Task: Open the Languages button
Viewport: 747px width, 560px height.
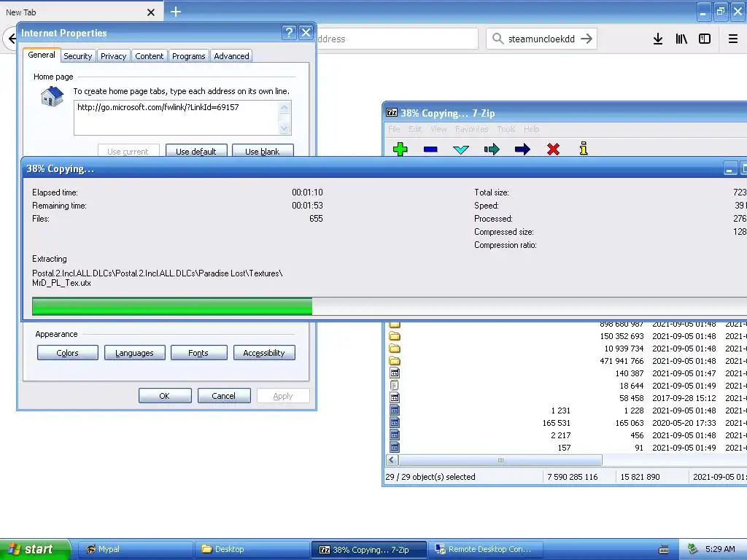Action: [134, 353]
